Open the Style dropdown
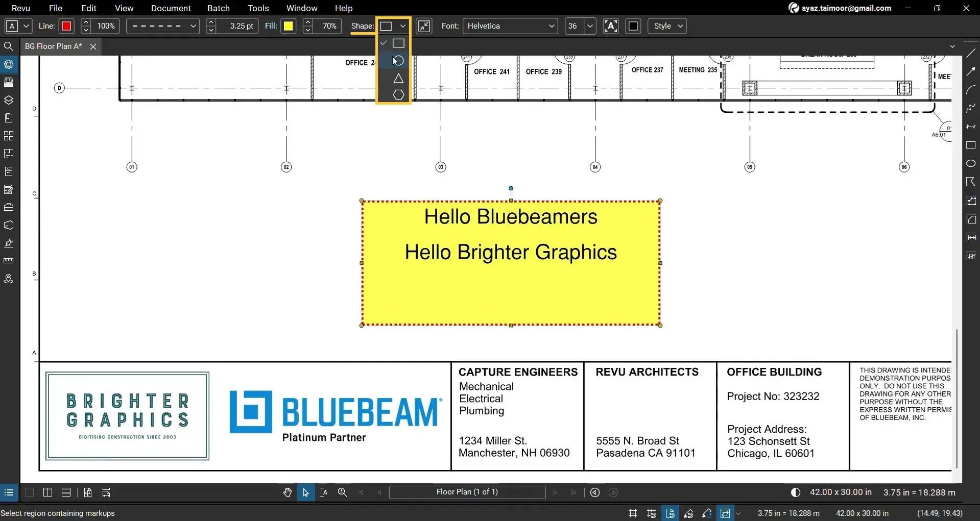Screen dimensions: 980x521 coord(666,26)
